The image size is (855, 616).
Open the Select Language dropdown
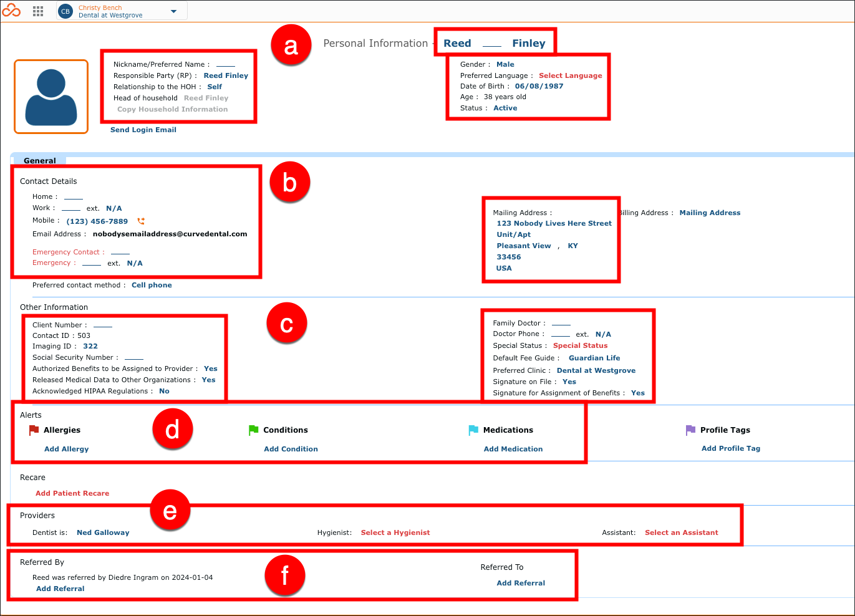click(x=571, y=75)
